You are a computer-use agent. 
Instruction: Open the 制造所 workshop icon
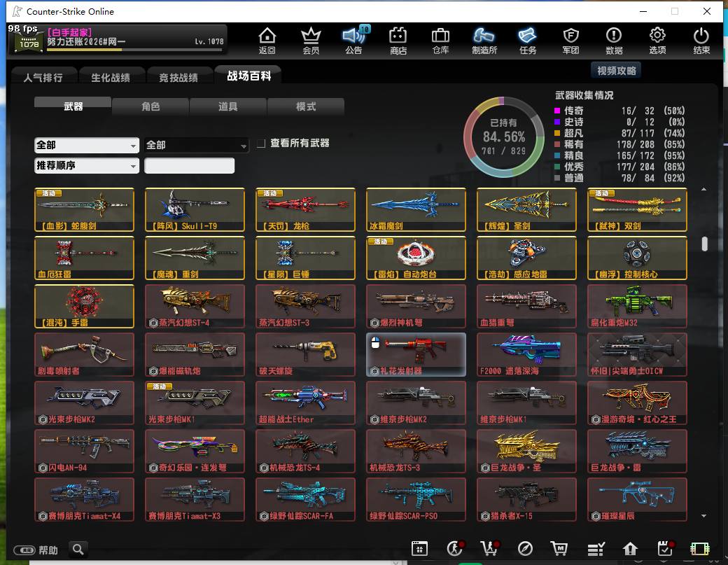click(484, 40)
